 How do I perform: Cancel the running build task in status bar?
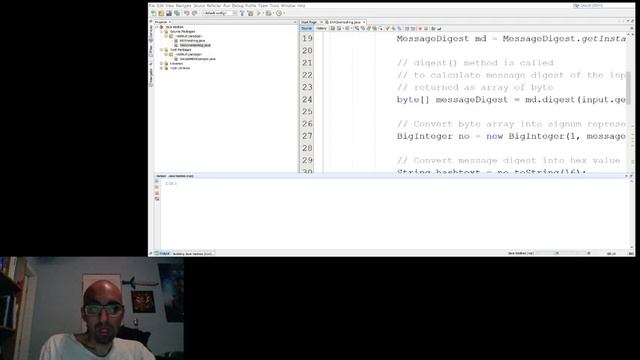tap(589, 253)
